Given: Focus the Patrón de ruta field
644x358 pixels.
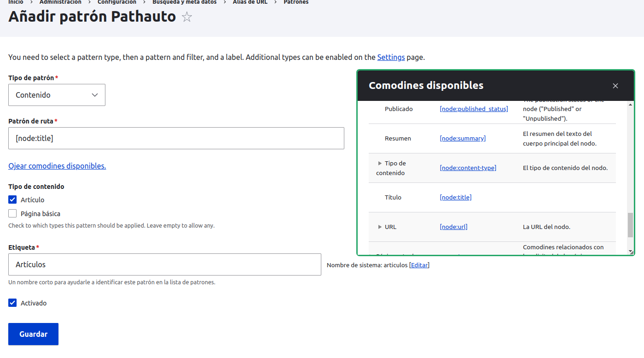Looking at the screenshot, I should 176,138.
